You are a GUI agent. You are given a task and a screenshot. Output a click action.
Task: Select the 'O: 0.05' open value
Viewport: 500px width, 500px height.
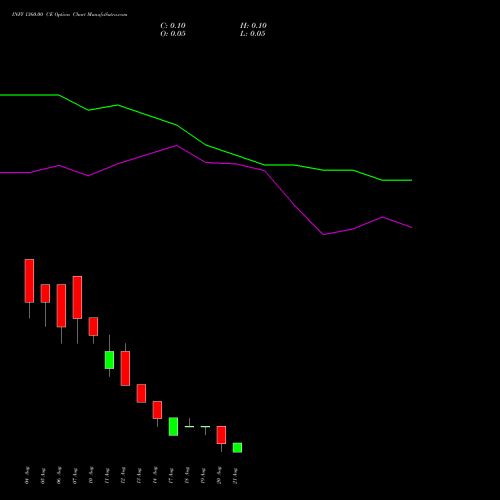tap(173, 34)
